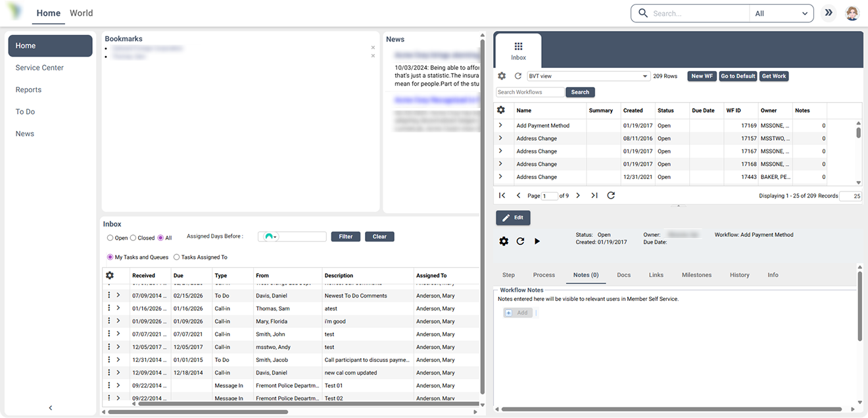Go to the first page of workflows
The height and width of the screenshot is (418, 868).
502,196
